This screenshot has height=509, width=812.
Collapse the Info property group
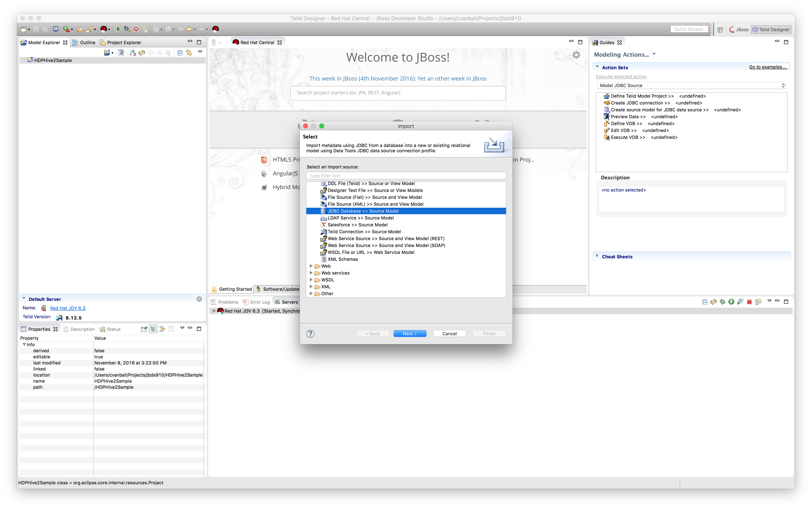(24, 344)
